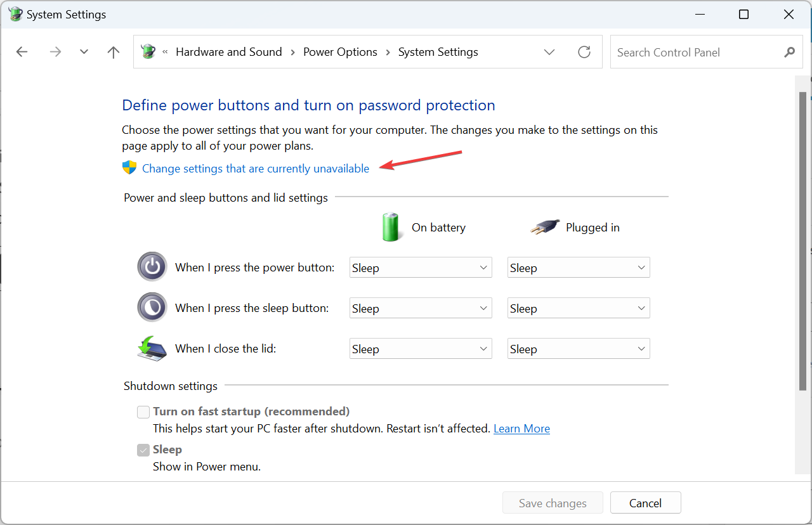Open Recent locations chevron menu
Viewport: 812px width, 525px height.
[x=84, y=52]
